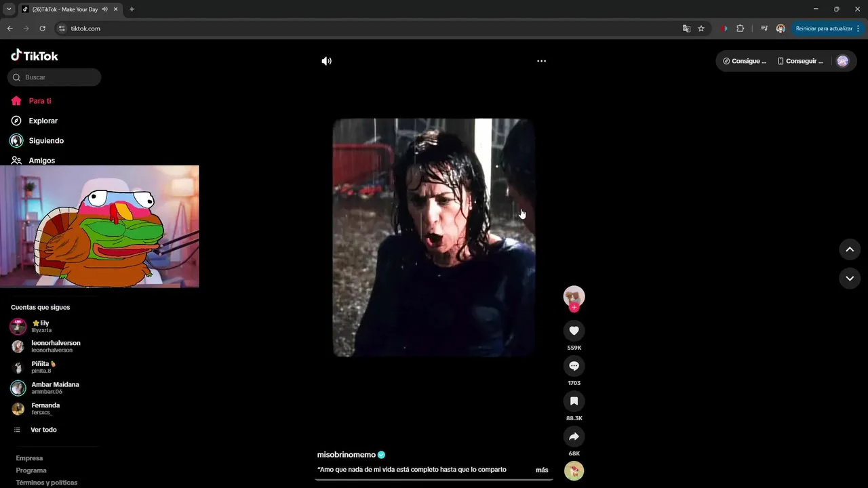The width and height of the screenshot is (868, 488).
Task: Click the floating turkey frog video overlay
Action: click(99, 226)
